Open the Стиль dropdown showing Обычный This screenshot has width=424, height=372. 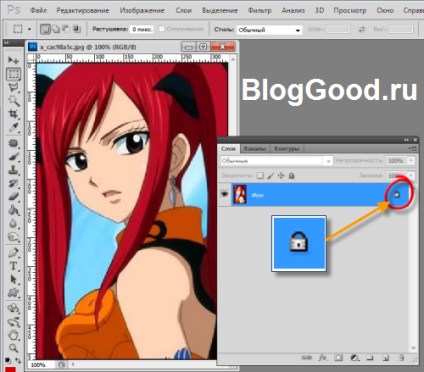(269, 30)
